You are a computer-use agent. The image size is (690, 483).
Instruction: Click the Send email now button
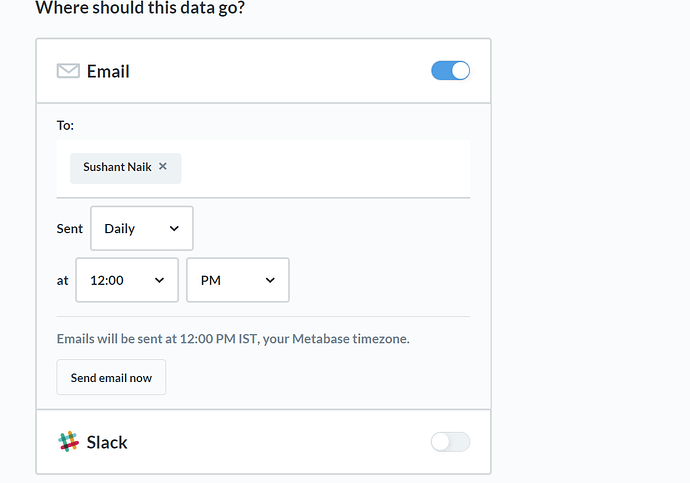pyautogui.click(x=111, y=377)
